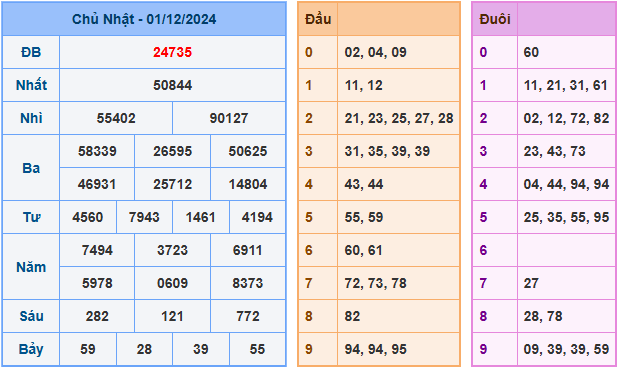Select Đầu row values 72, 73, 78
617x367 pixels.
[x=375, y=284]
